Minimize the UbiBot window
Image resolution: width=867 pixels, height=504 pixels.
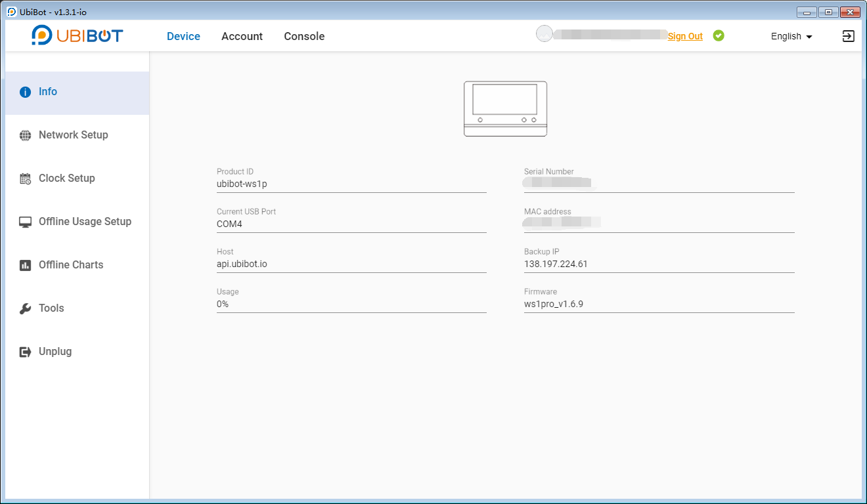pyautogui.click(x=807, y=12)
